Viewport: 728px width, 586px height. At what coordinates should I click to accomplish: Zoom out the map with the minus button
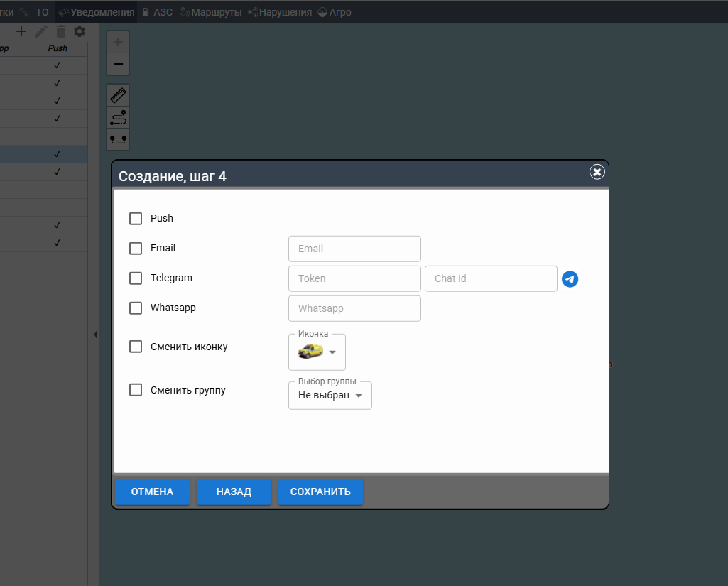point(118,64)
